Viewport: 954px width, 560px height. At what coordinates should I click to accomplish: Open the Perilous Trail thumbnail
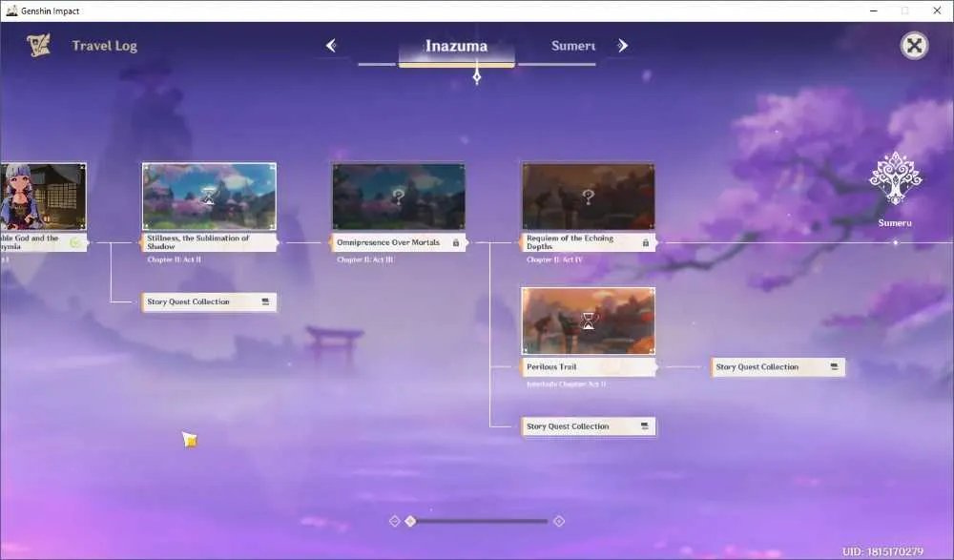[x=589, y=321]
